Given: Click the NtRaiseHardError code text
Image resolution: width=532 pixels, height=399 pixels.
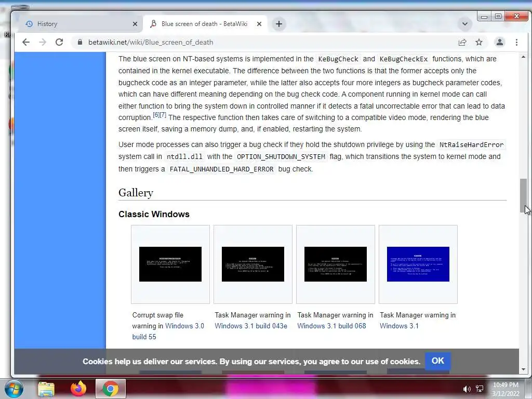Looking at the screenshot, I should 471,145.
